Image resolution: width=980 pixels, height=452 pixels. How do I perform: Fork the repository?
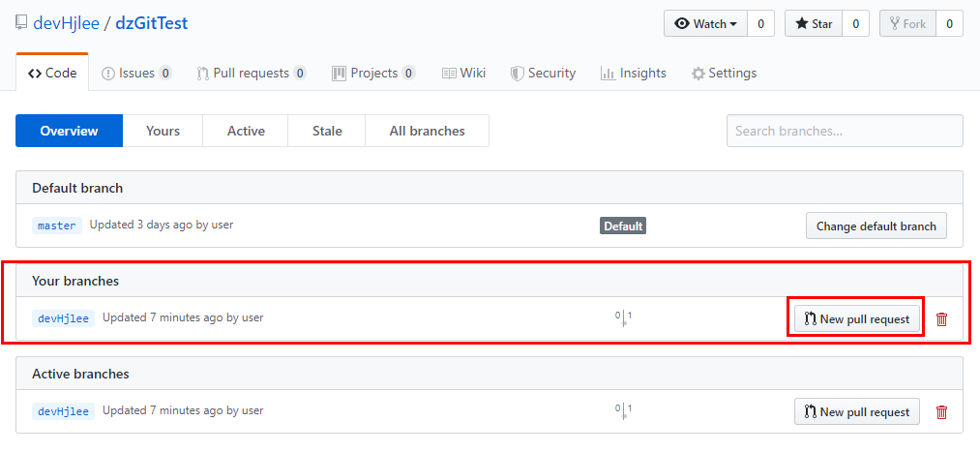point(907,24)
